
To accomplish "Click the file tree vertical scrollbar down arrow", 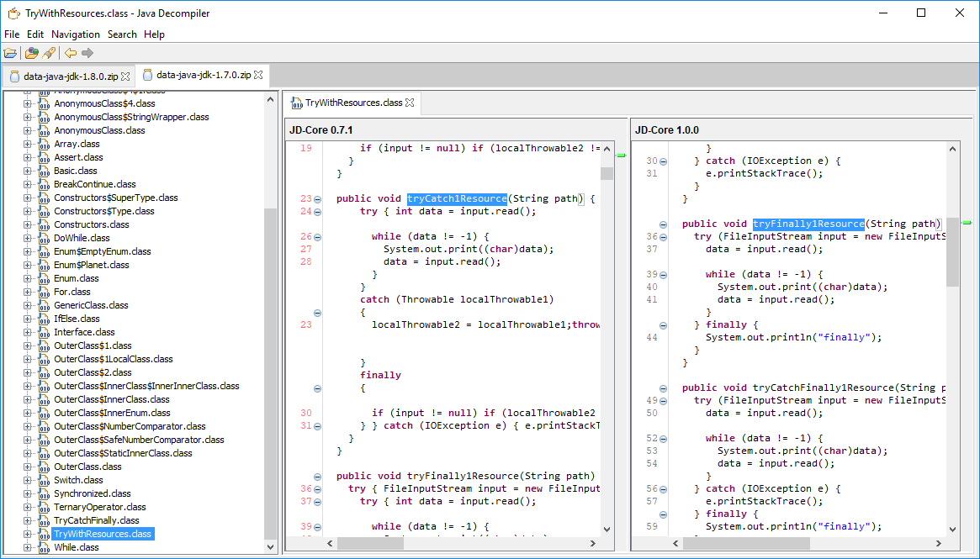I will pos(271,546).
